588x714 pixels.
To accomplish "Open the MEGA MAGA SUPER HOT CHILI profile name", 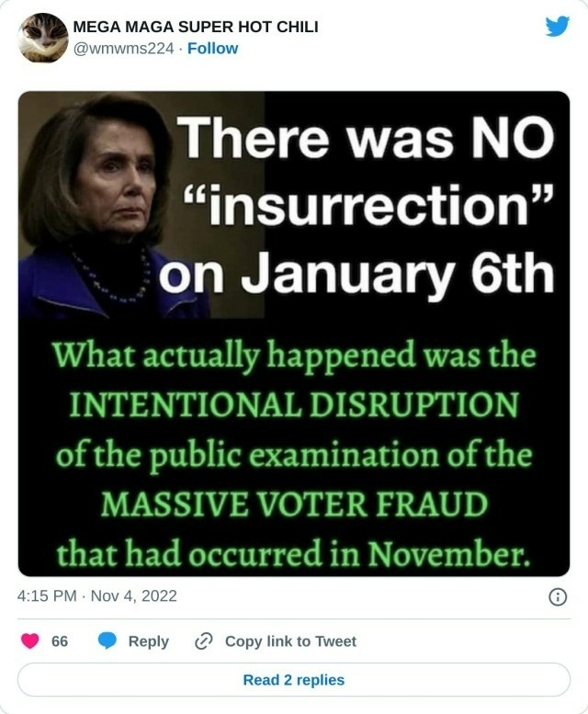I will point(196,27).
